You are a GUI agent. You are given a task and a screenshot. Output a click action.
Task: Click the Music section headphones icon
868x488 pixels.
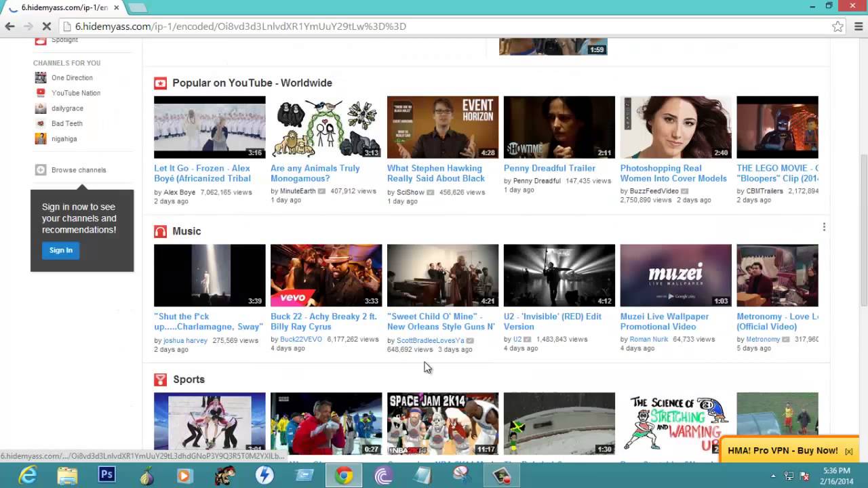[x=160, y=232]
